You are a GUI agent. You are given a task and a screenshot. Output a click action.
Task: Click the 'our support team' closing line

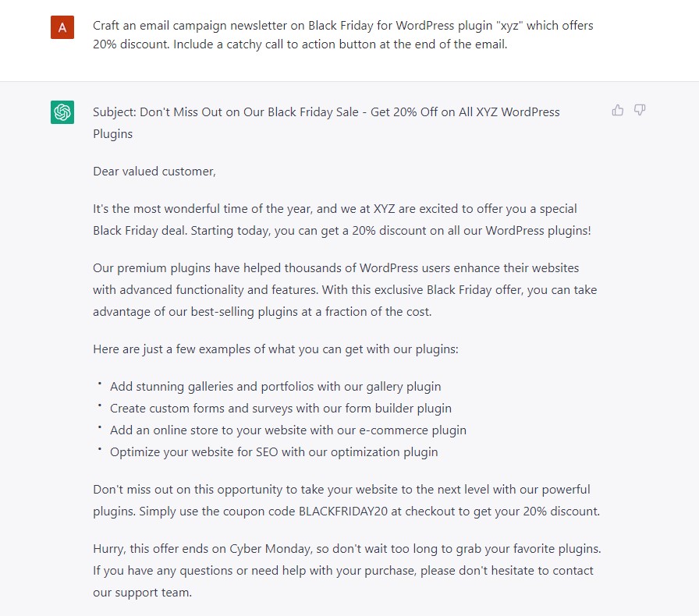[142, 593]
